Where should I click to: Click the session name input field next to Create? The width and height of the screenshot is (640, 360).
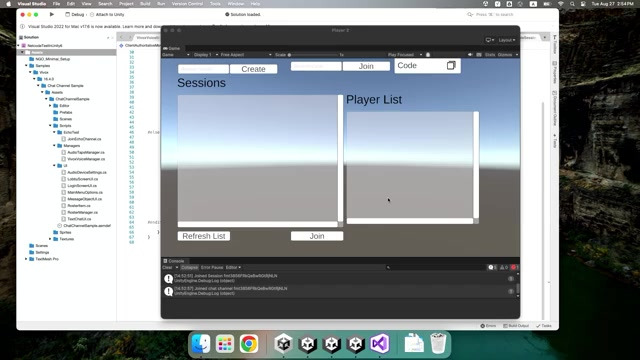tap(203, 69)
